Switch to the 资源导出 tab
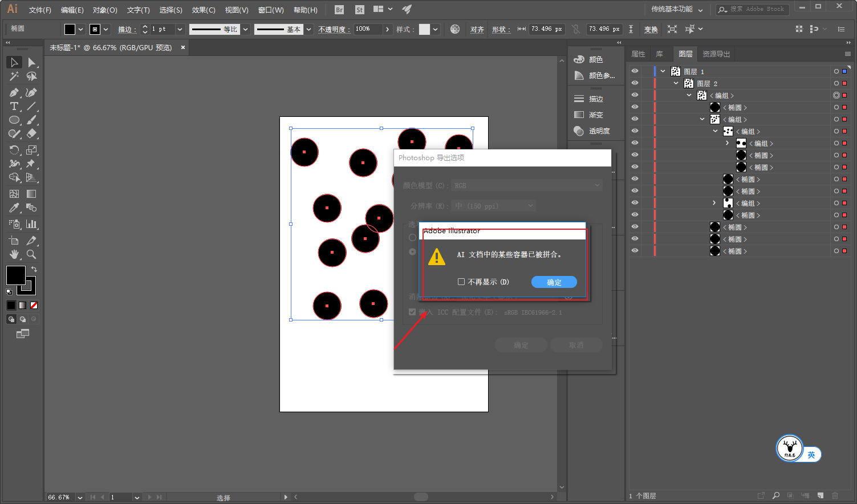This screenshot has height=504, width=857. pos(716,54)
